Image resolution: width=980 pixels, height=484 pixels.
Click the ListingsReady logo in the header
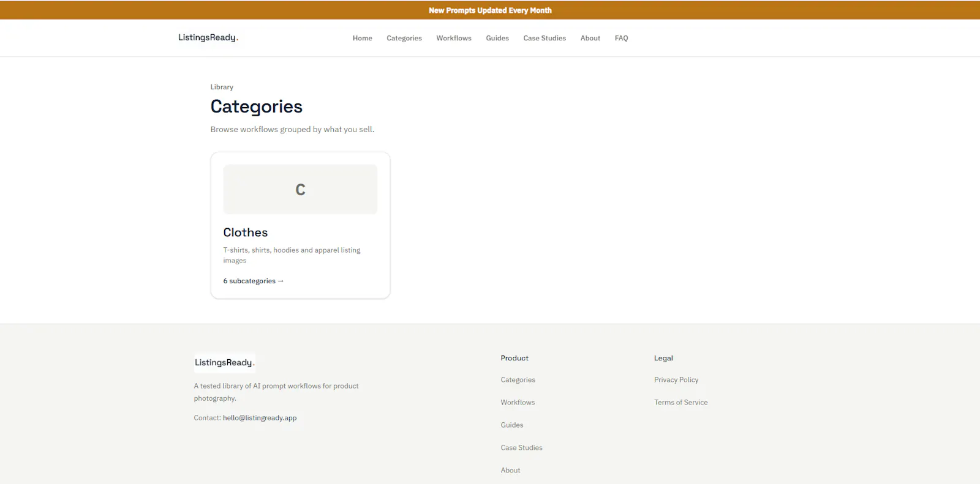tap(208, 38)
